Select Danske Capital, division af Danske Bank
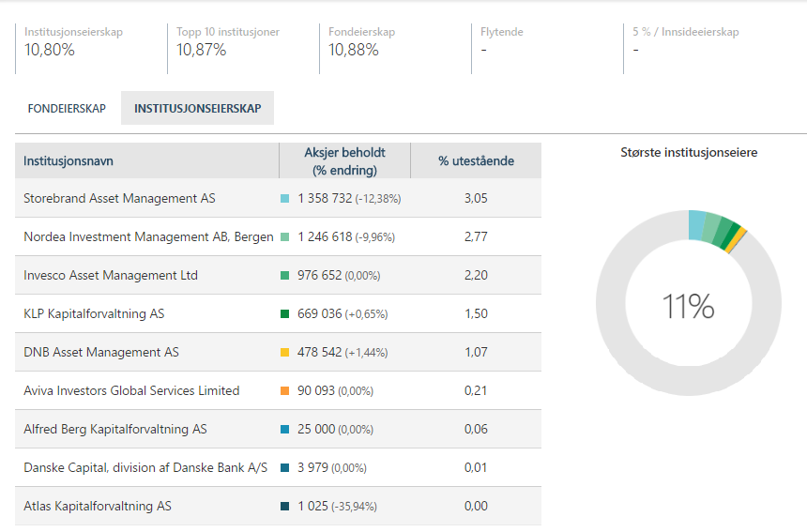 click(x=145, y=467)
